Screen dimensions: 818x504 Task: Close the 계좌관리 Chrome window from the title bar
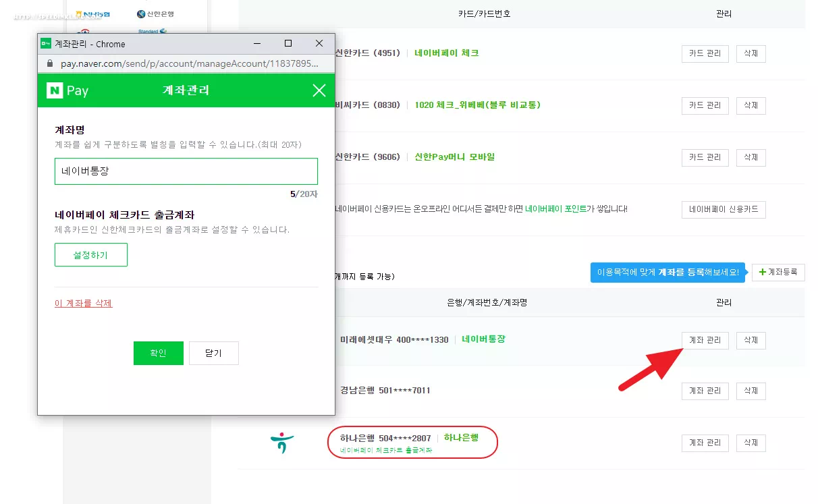click(x=319, y=44)
